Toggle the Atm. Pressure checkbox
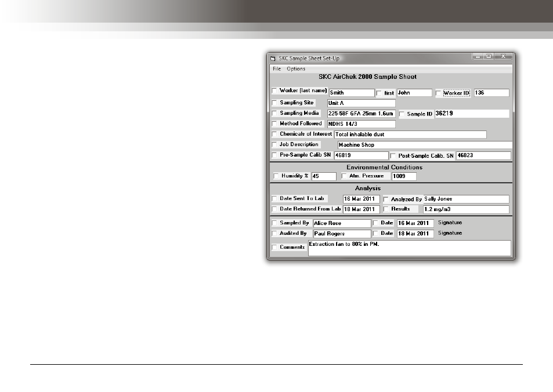 tap(344, 176)
